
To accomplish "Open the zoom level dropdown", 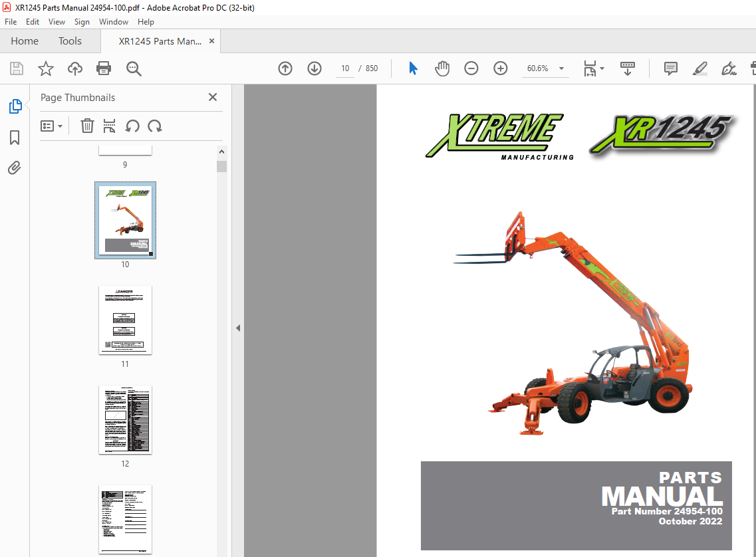I will click(561, 68).
